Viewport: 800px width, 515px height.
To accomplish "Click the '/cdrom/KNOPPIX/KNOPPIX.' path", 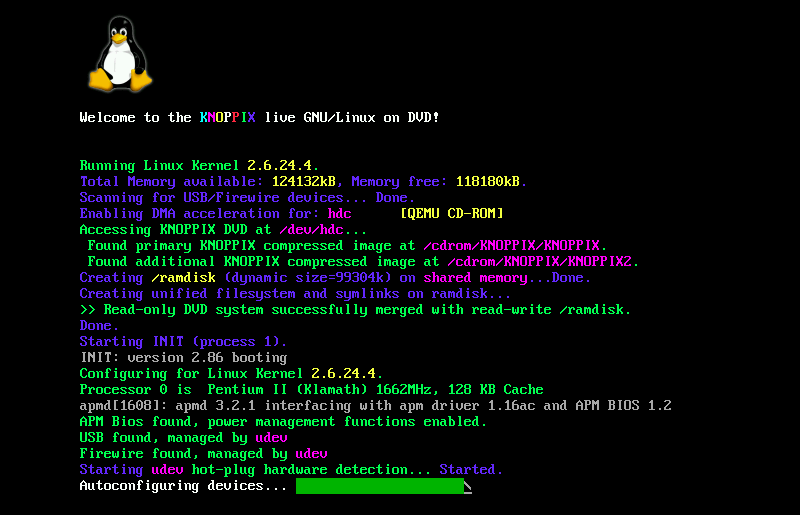I will pyautogui.click(x=515, y=246).
